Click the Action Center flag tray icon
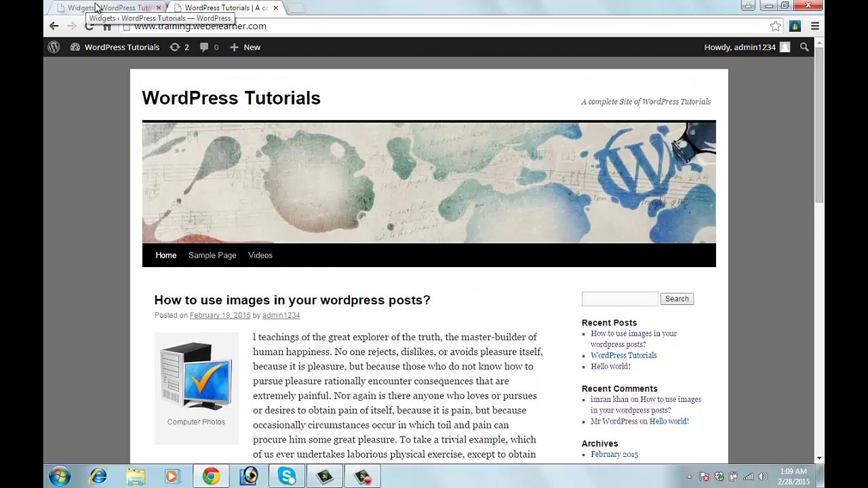 [704, 476]
